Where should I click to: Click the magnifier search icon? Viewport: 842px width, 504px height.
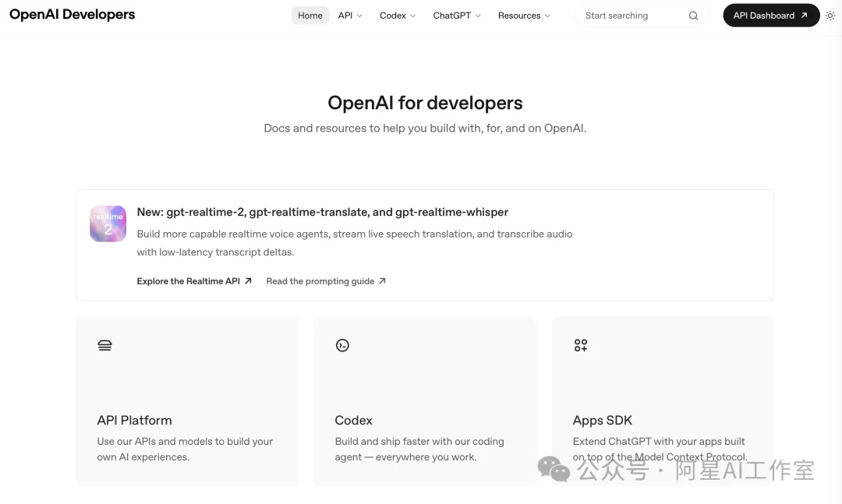point(693,16)
